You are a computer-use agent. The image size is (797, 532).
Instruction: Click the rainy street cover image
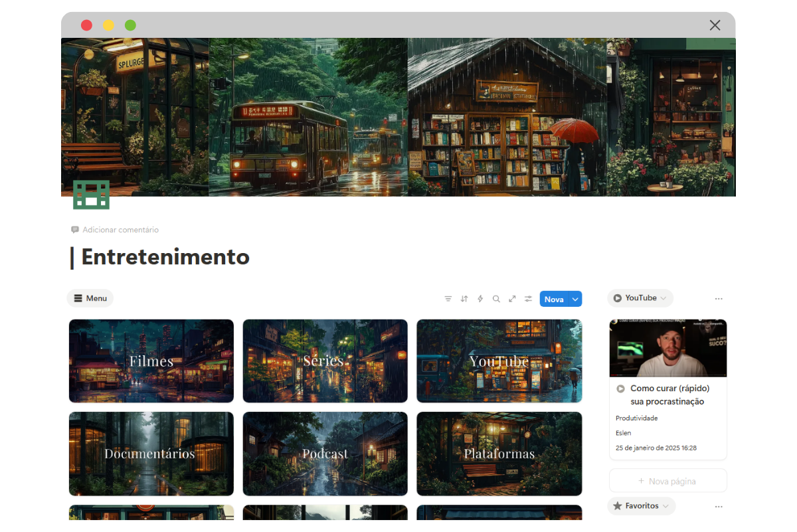398,117
